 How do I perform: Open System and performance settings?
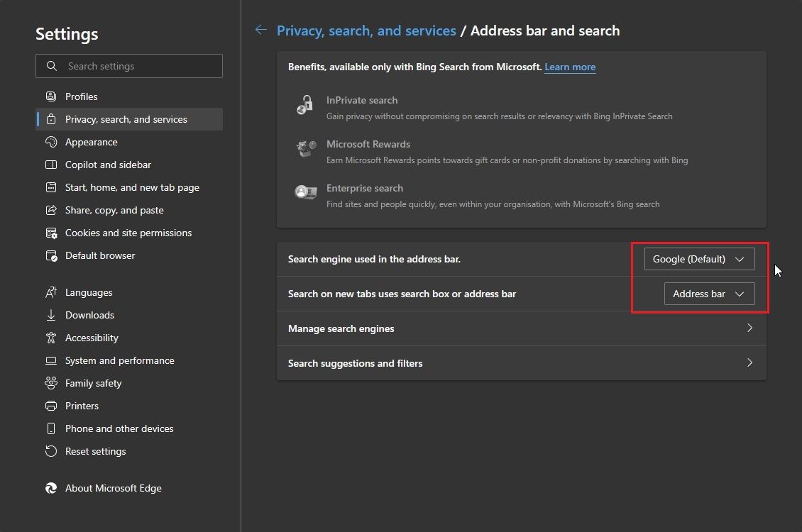point(129,361)
